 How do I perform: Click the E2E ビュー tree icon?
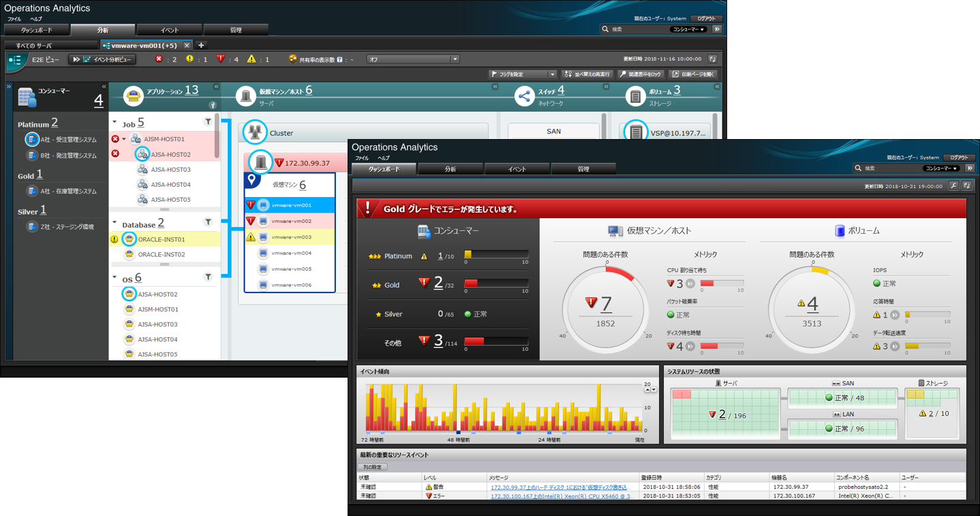click(x=16, y=60)
